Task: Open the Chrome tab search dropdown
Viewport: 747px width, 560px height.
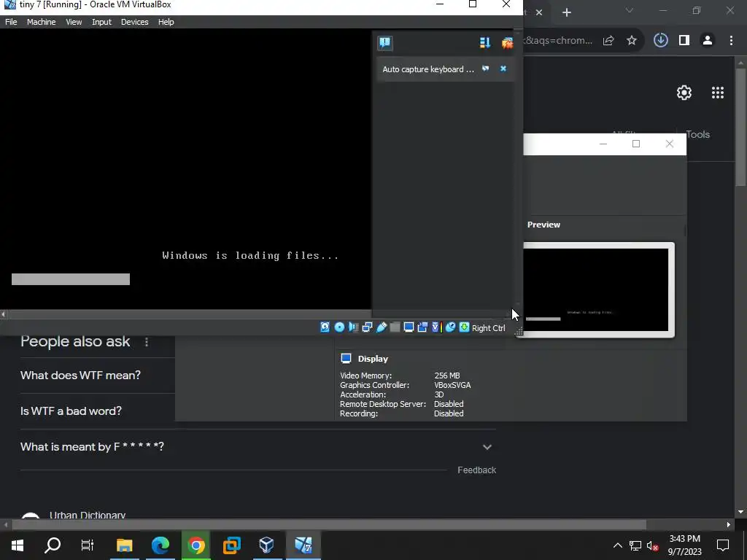Action: click(x=630, y=10)
